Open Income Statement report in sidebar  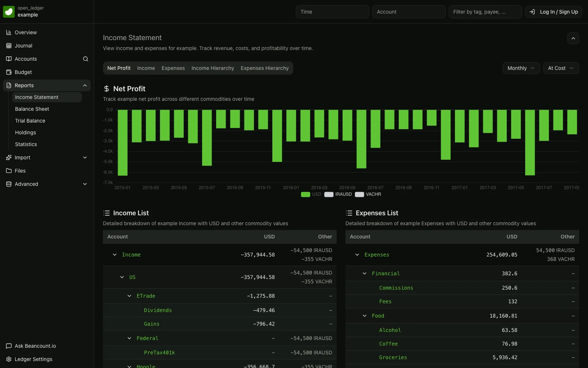[x=47, y=97]
